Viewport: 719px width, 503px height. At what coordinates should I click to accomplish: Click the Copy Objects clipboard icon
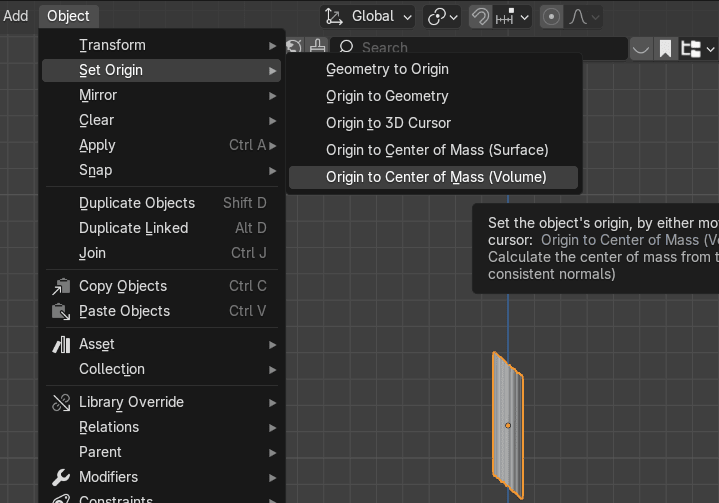[61, 286]
